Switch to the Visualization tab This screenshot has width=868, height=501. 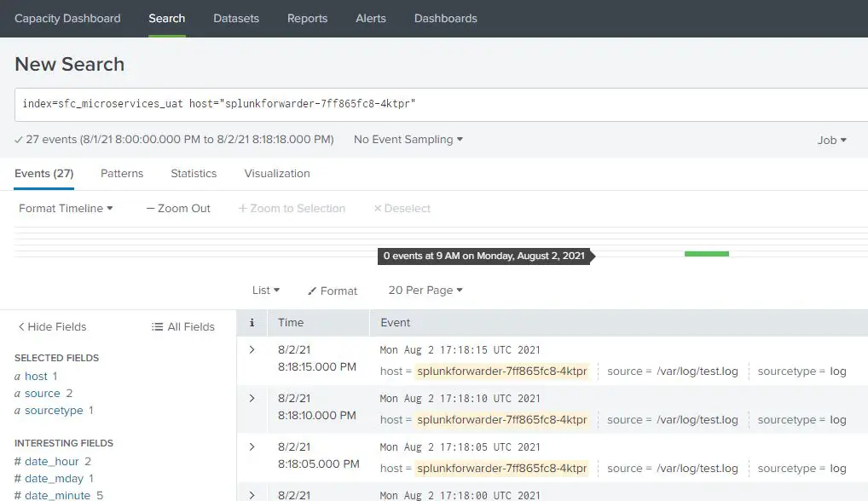tap(277, 174)
